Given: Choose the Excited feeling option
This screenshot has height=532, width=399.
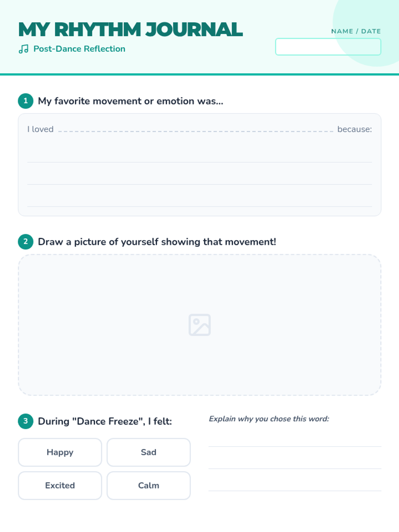Looking at the screenshot, I should [60, 485].
